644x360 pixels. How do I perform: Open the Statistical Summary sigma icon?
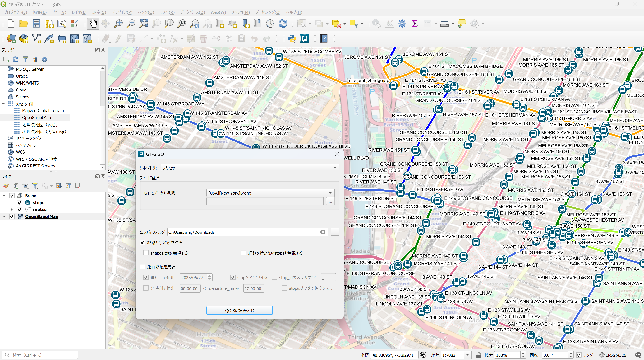415,24
